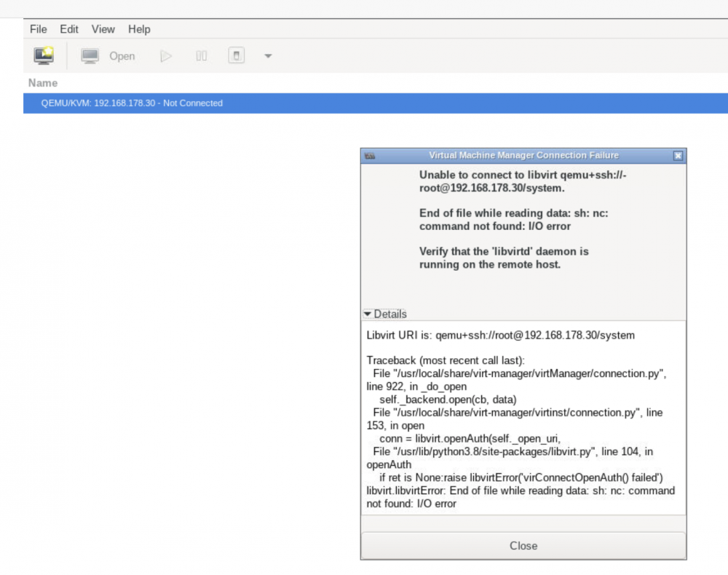The image size is (728, 575).
Task: Click 'self._backend.open(cb, data)' traceback line
Action: pos(448,400)
